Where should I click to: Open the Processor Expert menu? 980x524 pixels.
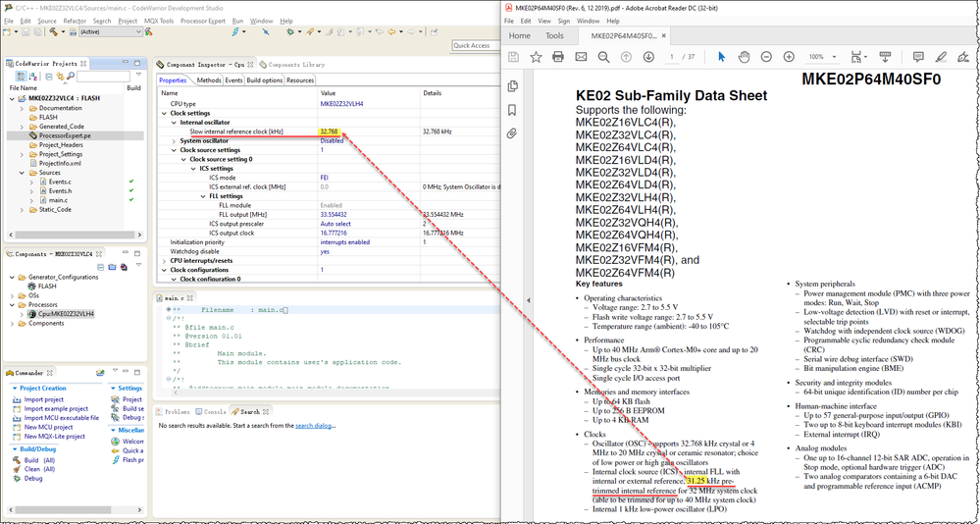click(x=202, y=21)
